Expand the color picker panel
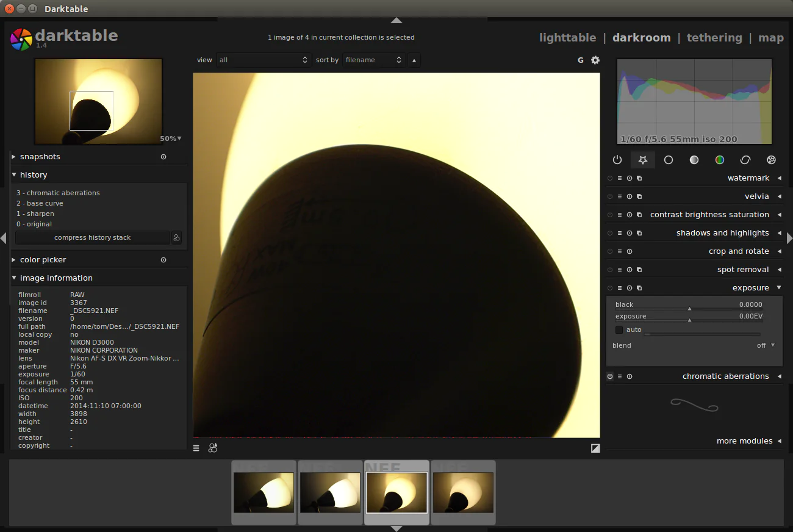793x532 pixels. (x=14, y=260)
